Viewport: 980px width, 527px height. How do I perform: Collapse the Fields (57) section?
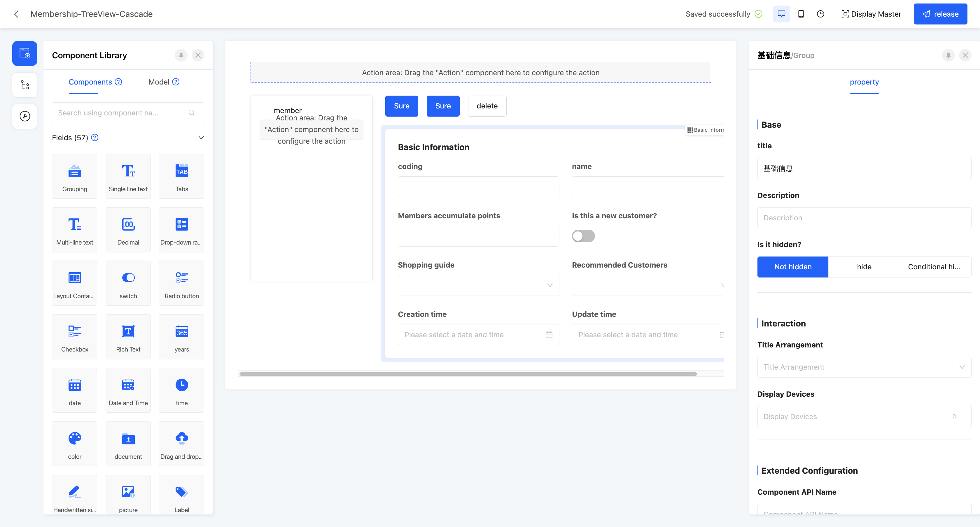click(201, 137)
